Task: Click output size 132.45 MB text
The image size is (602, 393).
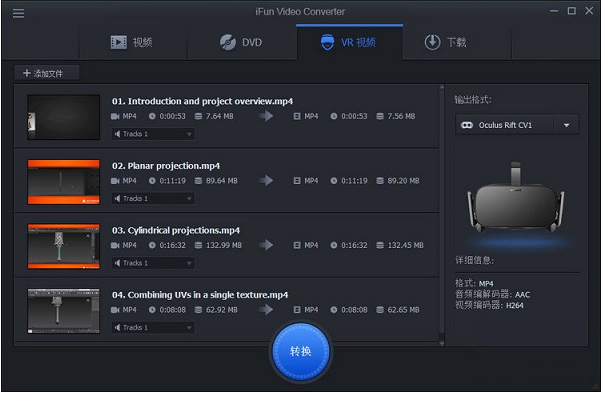Action: [405, 245]
